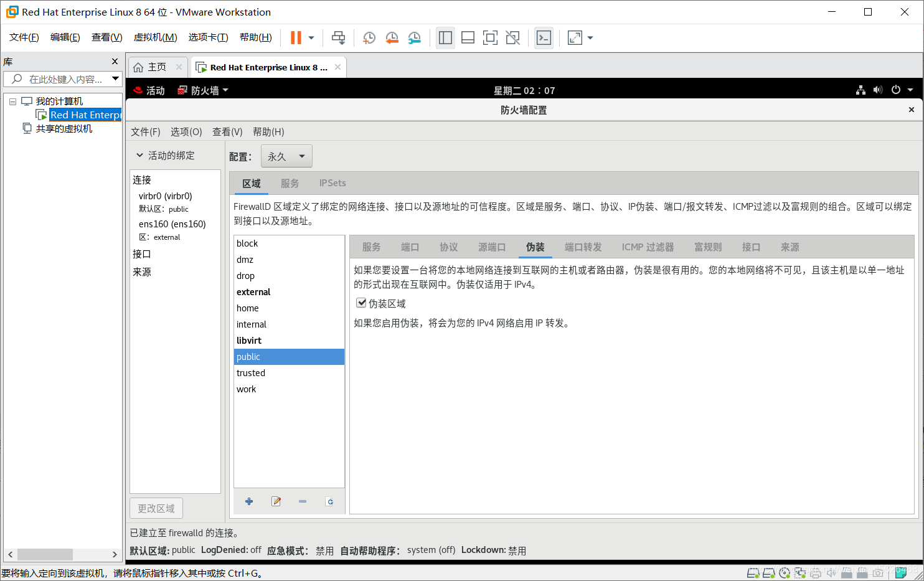Open the ICMP 过滤器 tab
The width and height of the screenshot is (924, 581).
point(648,247)
